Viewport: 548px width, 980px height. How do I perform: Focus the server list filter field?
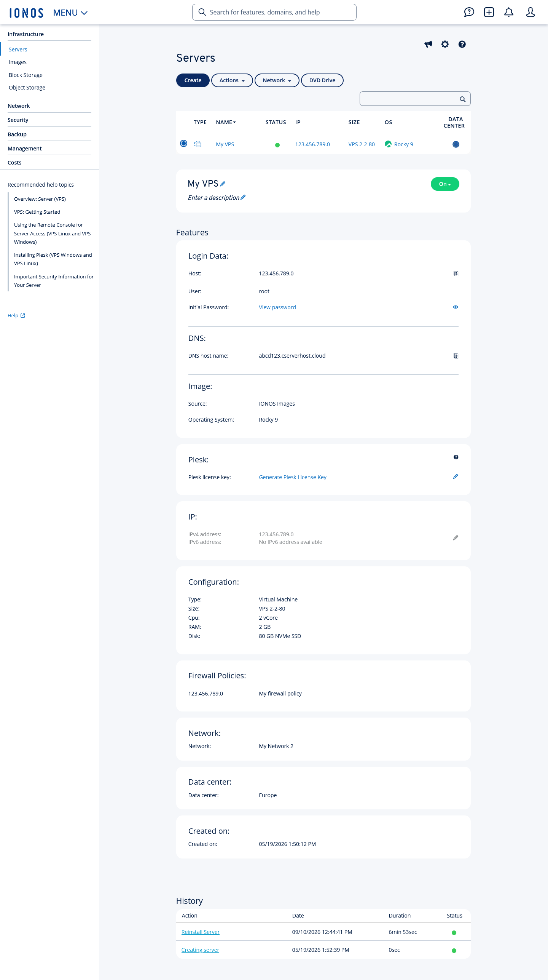(x=415, y=99)
